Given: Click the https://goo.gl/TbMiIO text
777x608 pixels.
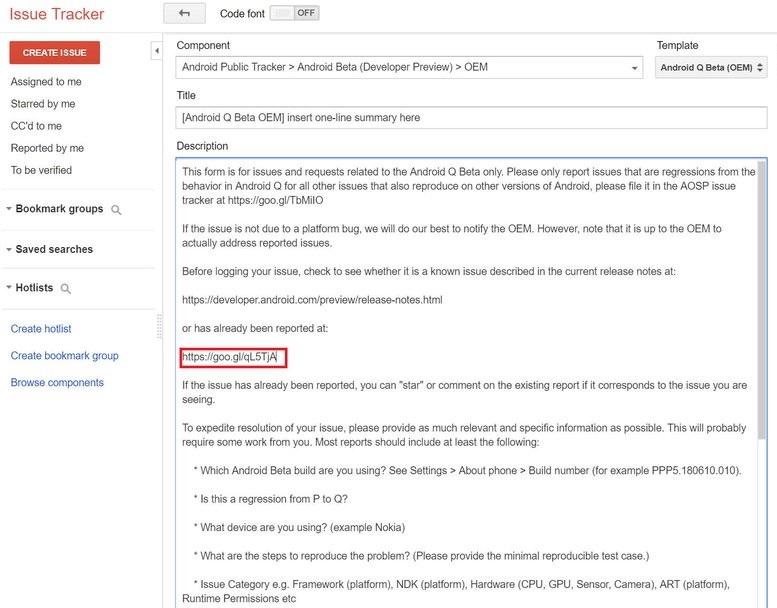Looking at the screenshot, I should [276, 200].
